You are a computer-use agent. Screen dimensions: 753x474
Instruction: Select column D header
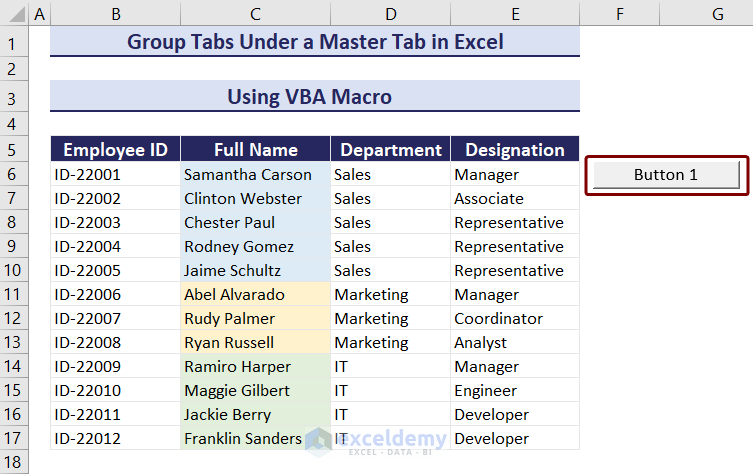pyautogui.click(x=390, y=14)
